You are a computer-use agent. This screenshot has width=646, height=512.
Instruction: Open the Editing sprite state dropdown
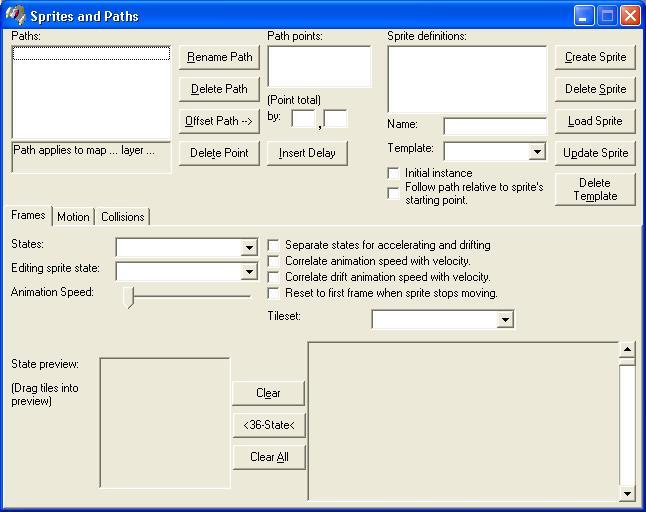pos(249,271)
